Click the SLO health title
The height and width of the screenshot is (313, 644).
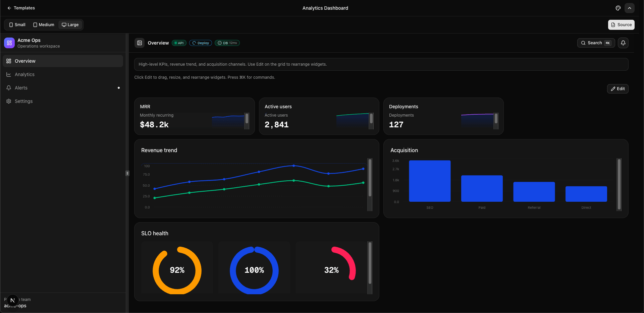pos(155,234)
